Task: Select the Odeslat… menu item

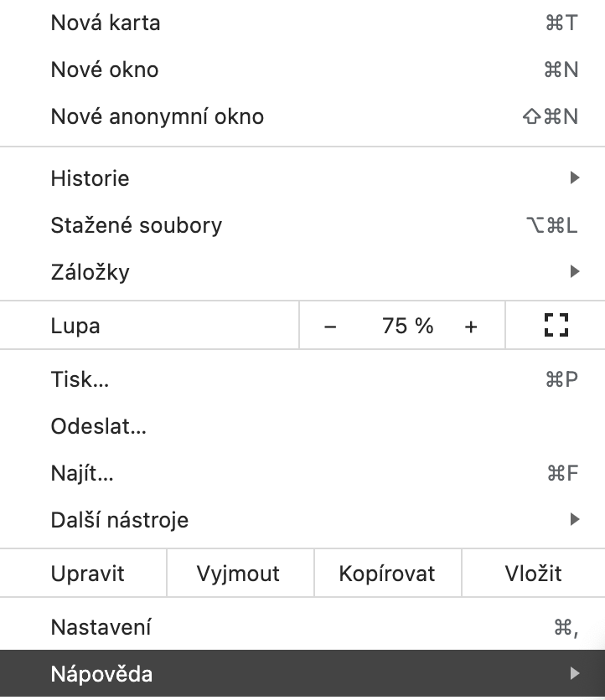Action: [99, 426]
